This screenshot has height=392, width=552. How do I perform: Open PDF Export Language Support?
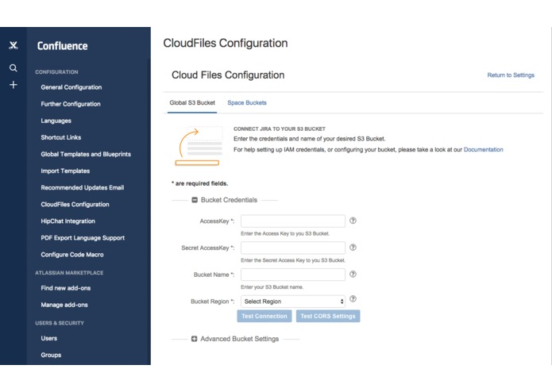point(83,238)
